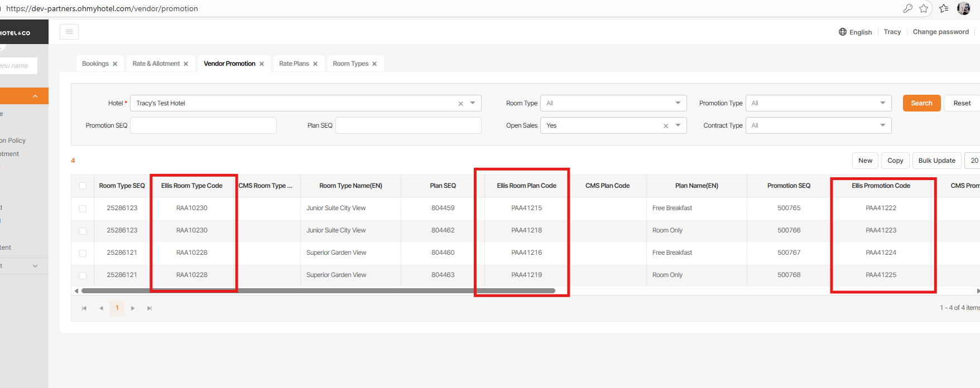Click the Bulk Update button
This screenshot has height=388, width=980.
936,161
